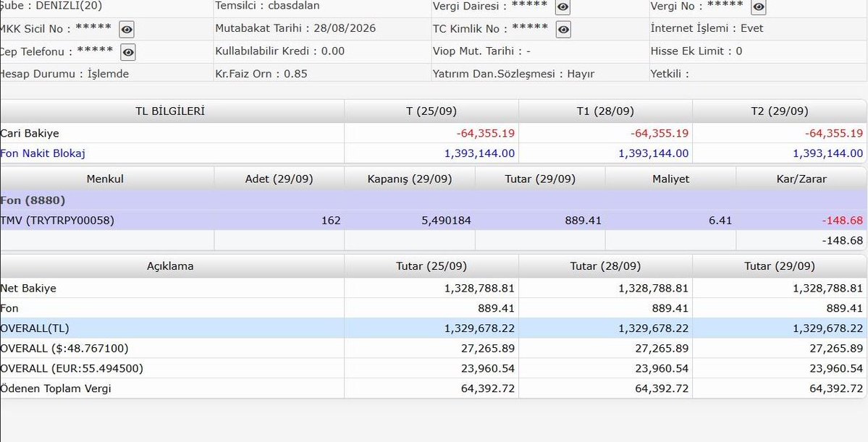Click Fon Nakit Blokaj T1 (28/09) amount
This screenshot has height=442, width=868.
[654, 154]
